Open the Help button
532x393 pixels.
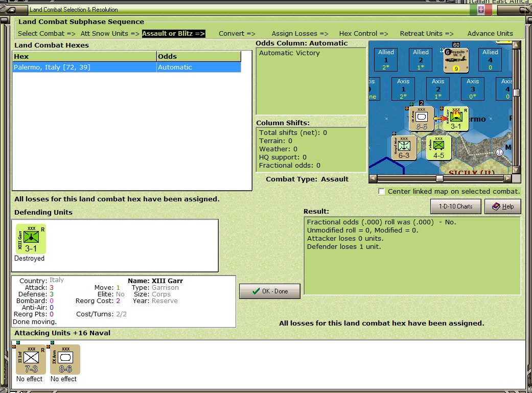click(502, 206)
